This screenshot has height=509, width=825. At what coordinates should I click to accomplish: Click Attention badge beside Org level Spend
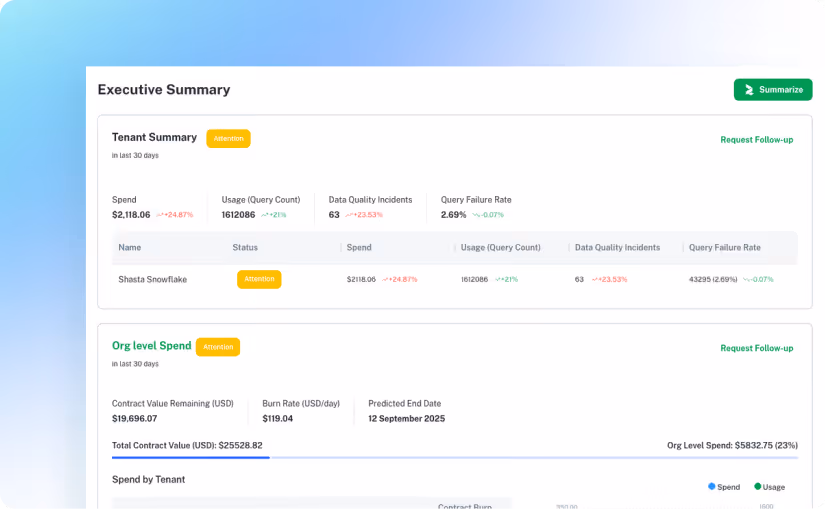(x=218, y=347)
